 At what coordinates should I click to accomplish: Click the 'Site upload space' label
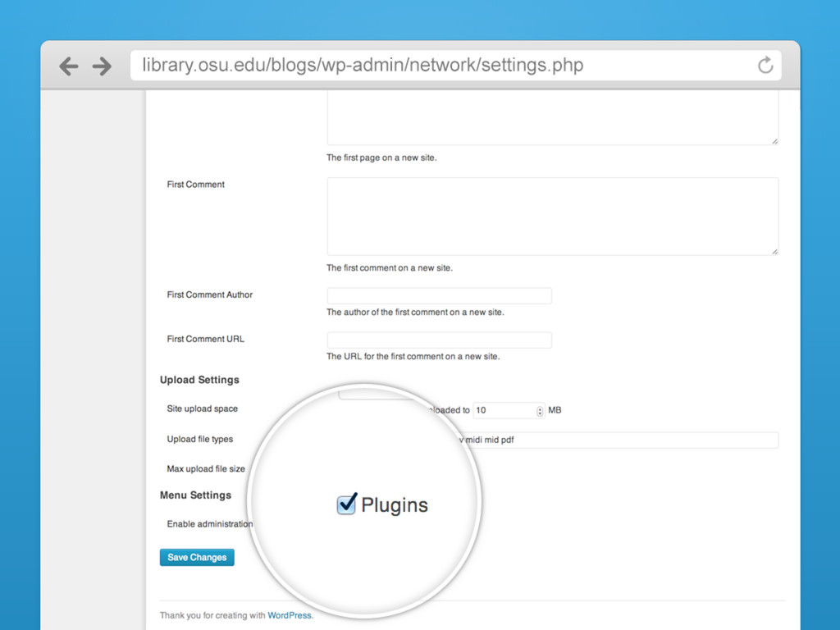[x=202, y=409]
